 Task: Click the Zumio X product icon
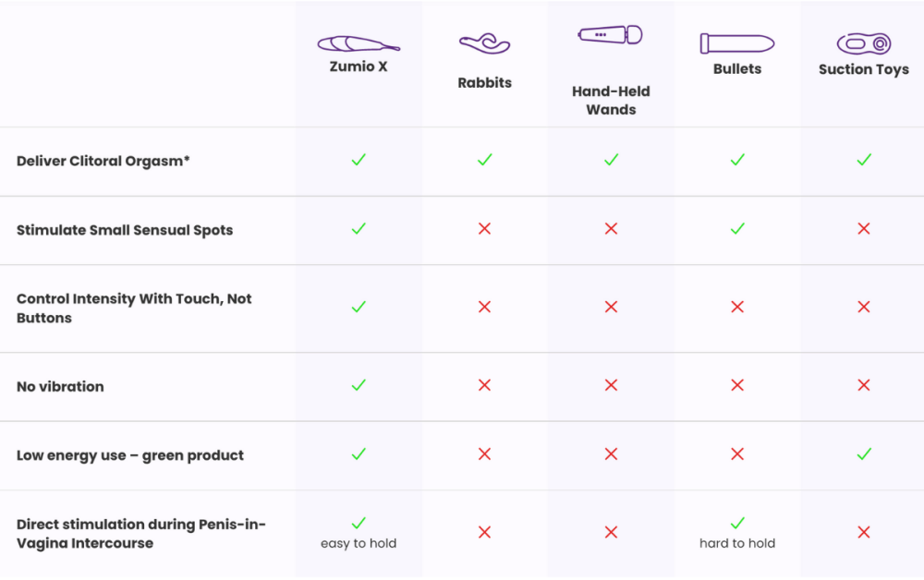click(359, 43)
